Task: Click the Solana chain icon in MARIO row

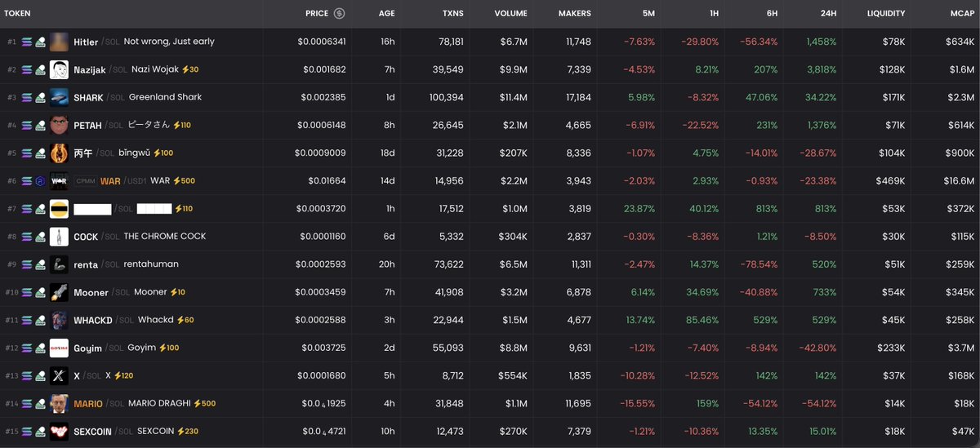Action: point(26,403)
